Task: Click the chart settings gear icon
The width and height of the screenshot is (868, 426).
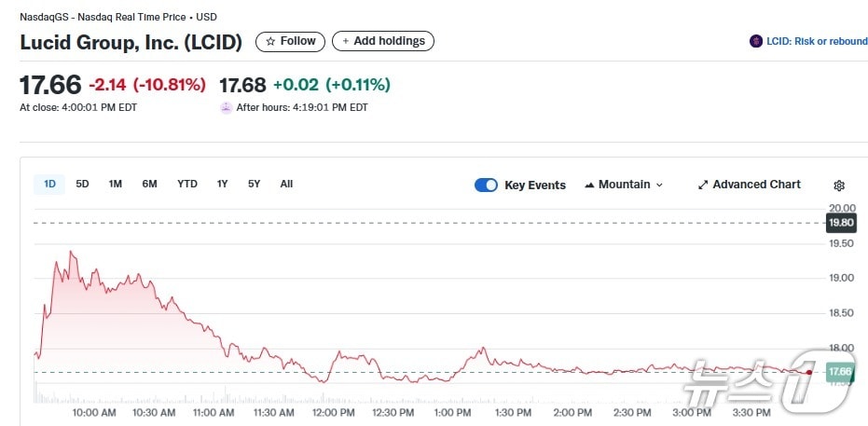Action: coord(839,186)
